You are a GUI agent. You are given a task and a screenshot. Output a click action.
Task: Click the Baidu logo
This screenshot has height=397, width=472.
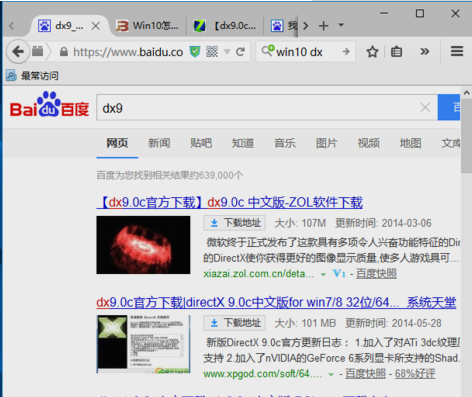point(49,104)
